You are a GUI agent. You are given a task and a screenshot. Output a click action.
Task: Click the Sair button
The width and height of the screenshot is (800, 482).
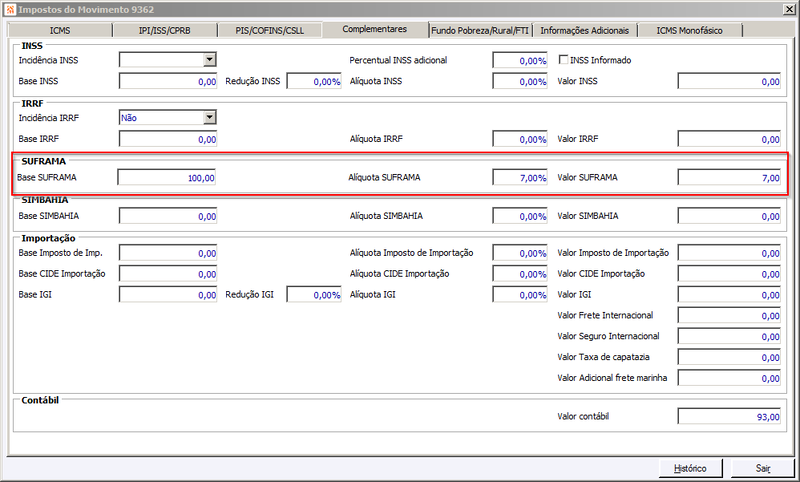[763, 468]
